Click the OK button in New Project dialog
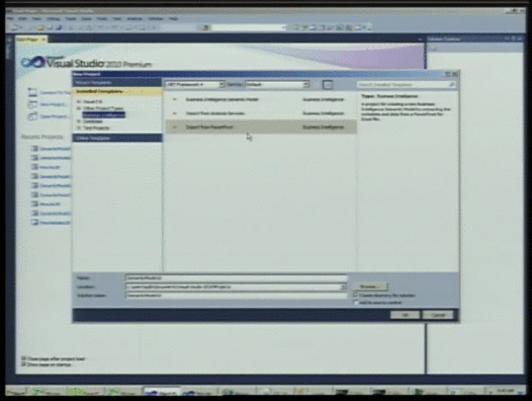The image size is (532, 401). [x=404, y=315]
